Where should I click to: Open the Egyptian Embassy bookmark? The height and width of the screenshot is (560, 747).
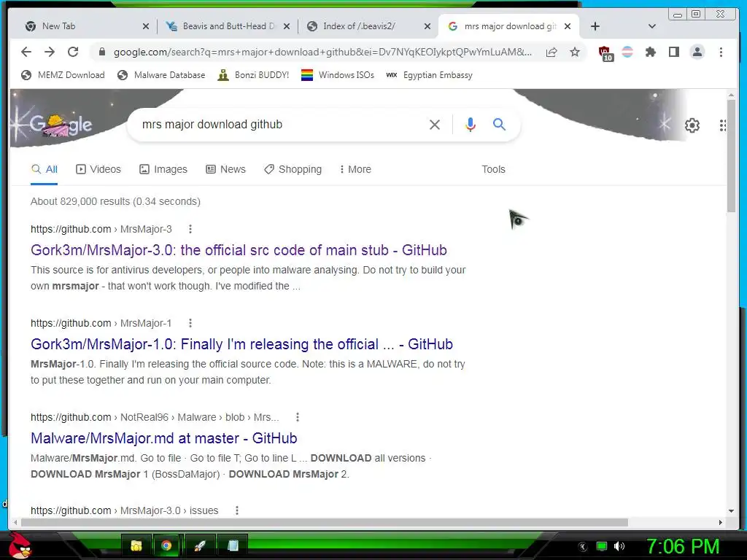(429, 75)
